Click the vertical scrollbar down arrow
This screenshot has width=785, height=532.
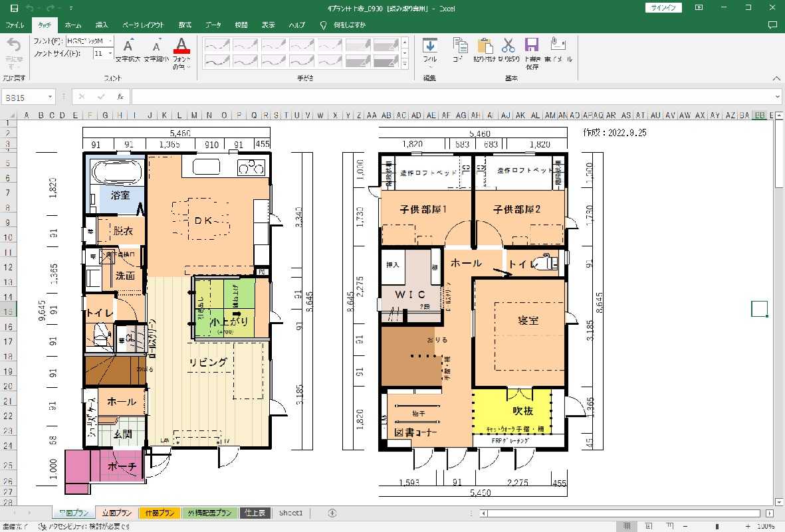coord(779,502)
